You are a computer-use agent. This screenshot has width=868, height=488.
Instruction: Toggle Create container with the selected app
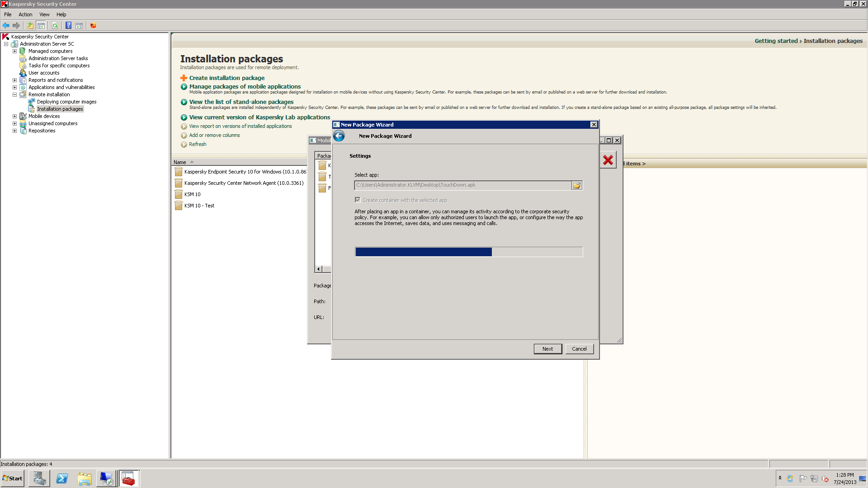coord(358,200)
